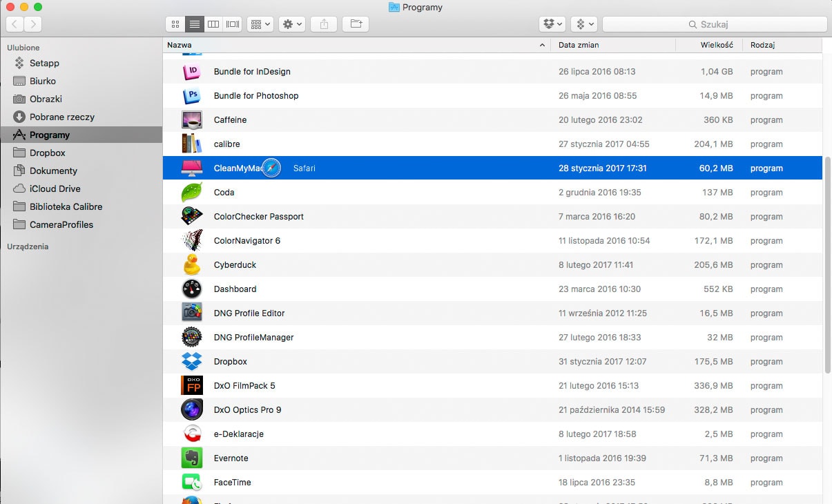The width and height of the screenshot is (832, 504).
Task: Select the Dropbox icon in the file list
Action: pyautogui.click(x=191, y=361)
